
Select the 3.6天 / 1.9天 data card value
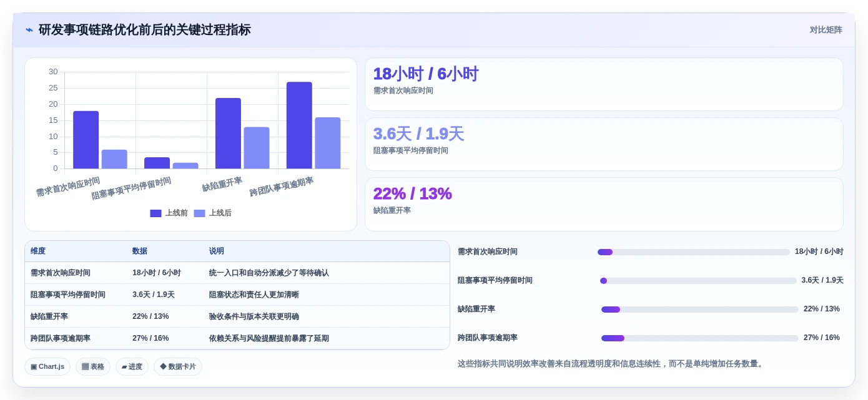point(418,134)
